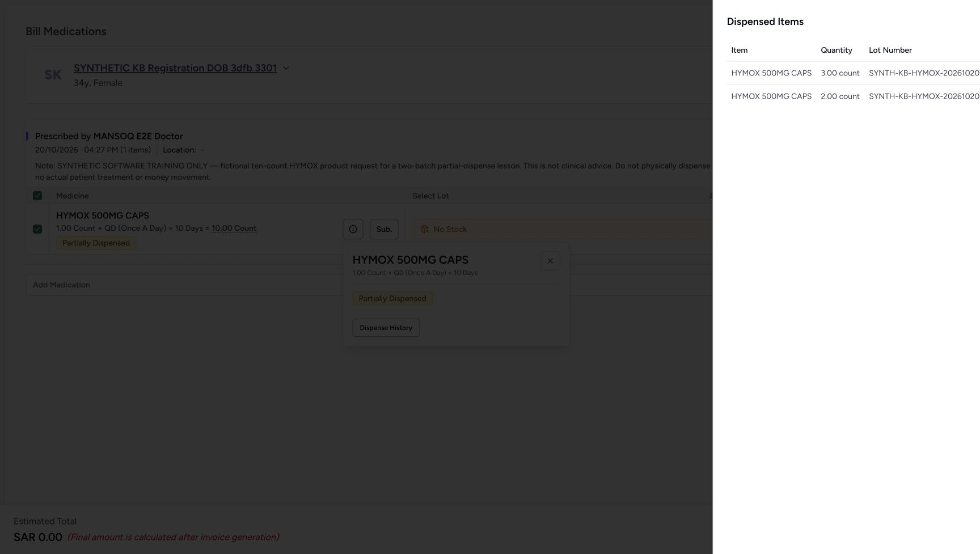Viewport: 980px width, 554px height.
Task: Click the Prescribed by MANSOQ E2E Doctor text
Action: pyautogui.click(x=109, y=136)
